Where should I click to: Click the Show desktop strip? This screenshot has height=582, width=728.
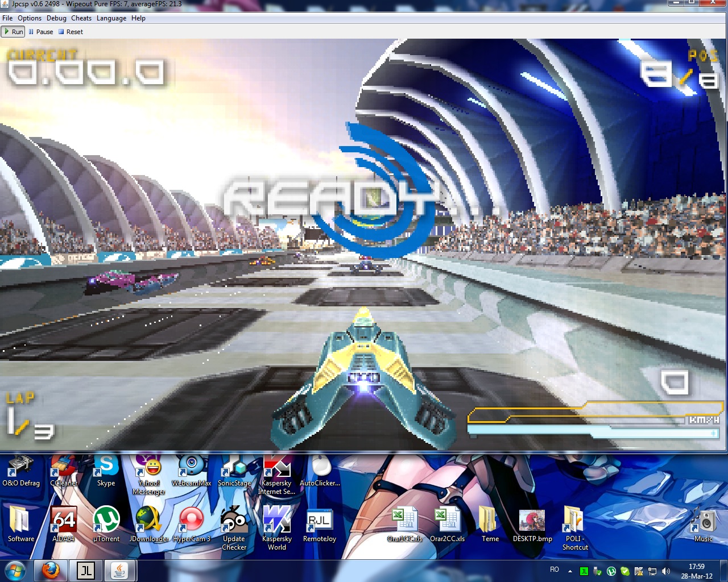point(723,571)
